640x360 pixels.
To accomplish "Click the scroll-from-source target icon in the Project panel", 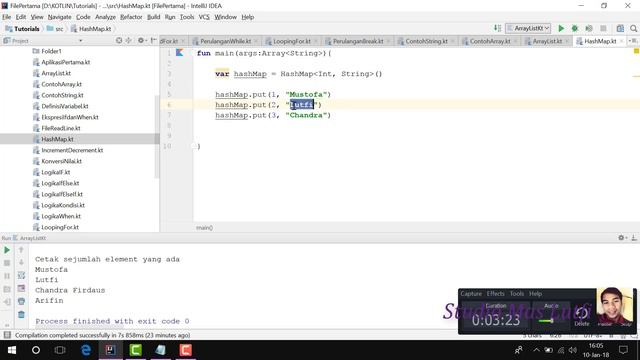I will (x=119, y=40).
